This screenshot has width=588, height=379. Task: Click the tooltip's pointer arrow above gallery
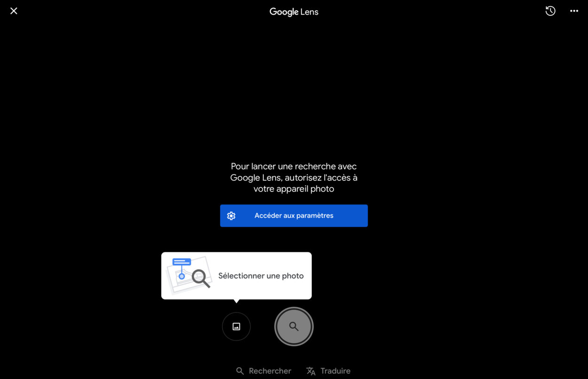(x=236, y=301)
